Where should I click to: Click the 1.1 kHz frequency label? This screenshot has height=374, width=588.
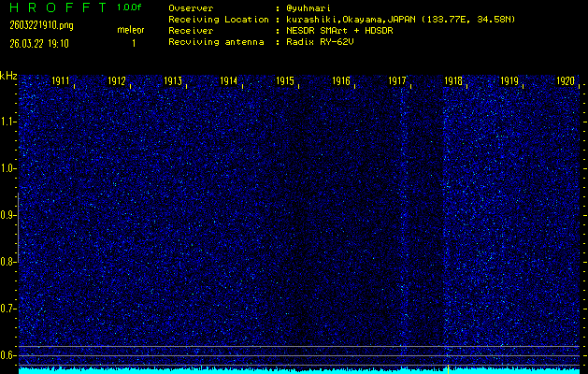8,122
